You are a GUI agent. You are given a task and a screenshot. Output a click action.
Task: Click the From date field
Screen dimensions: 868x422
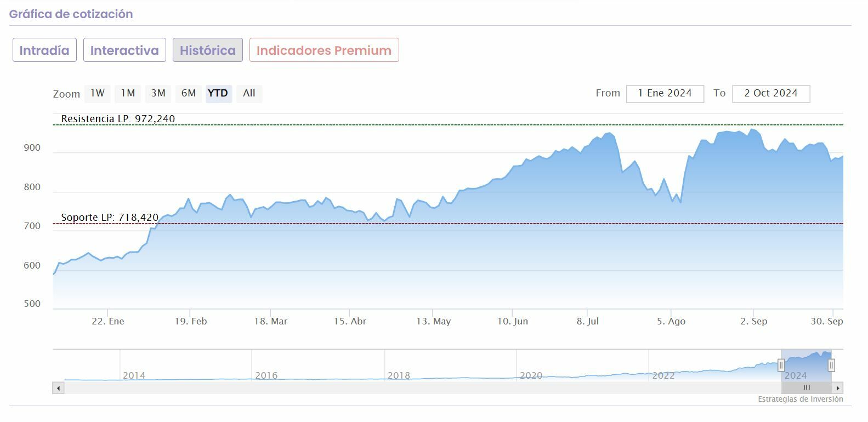tap(665, 93)
